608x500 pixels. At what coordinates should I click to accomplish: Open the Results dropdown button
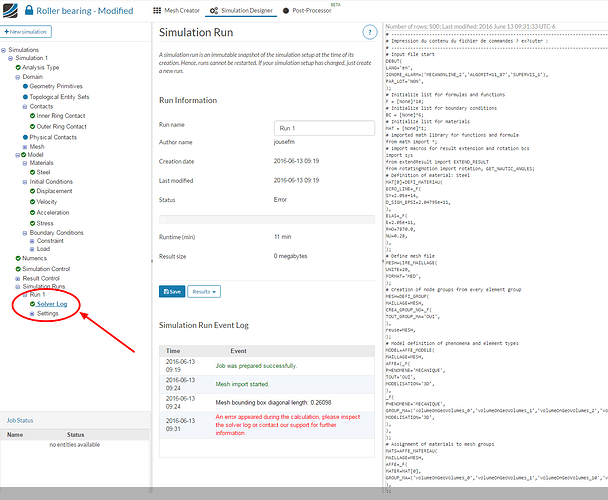coord(204,292)
